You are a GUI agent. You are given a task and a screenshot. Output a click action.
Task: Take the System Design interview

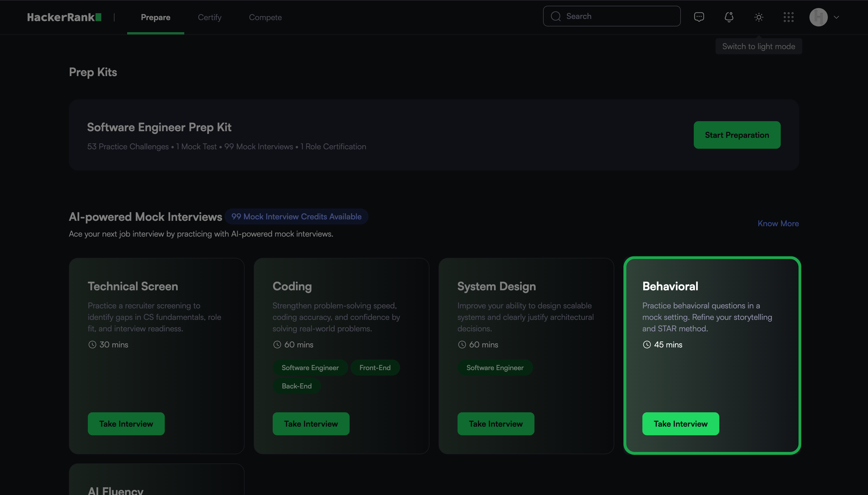click(495, 424)
